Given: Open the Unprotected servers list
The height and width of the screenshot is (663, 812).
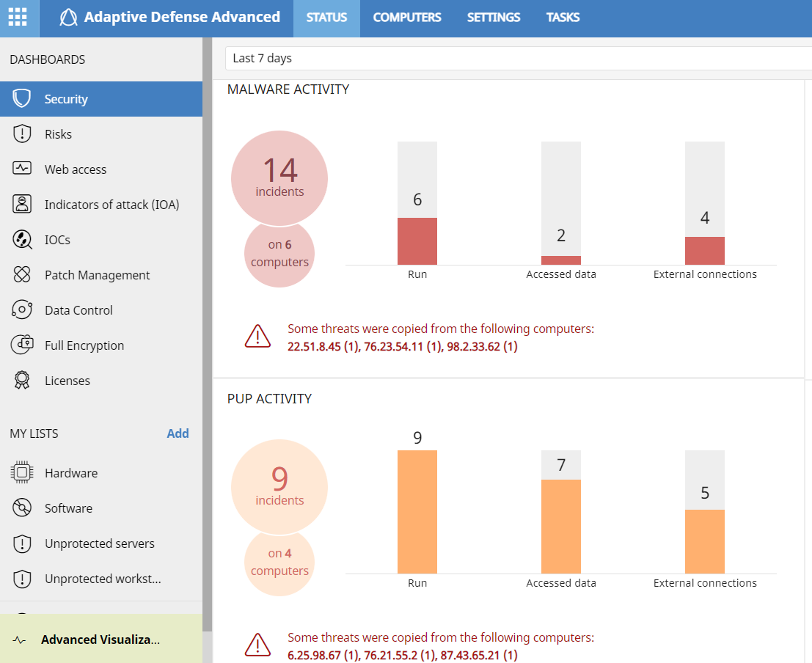Looking at the screenshot, I should (x=101, y=543).
